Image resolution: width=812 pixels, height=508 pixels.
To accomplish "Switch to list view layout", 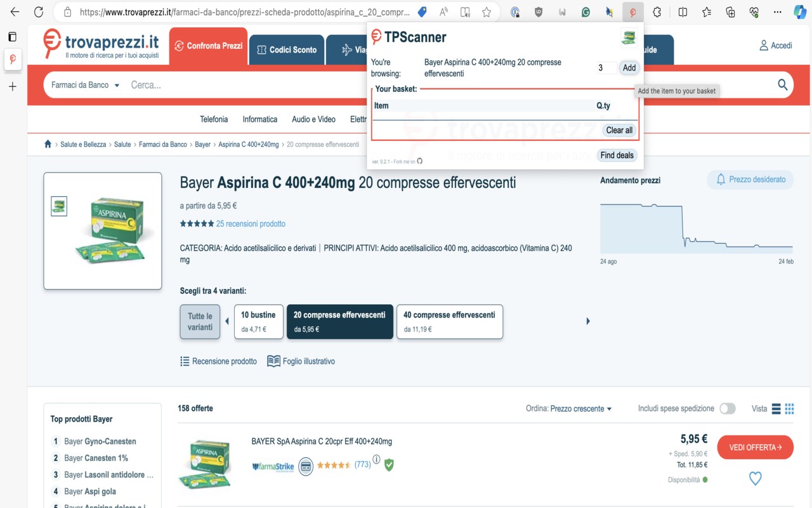I will [x=776, y=409].
